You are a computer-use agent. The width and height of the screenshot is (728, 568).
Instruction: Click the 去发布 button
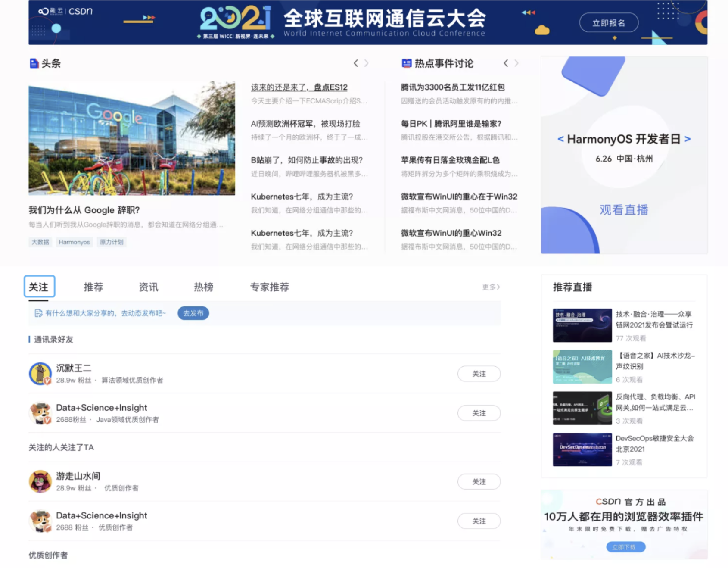[193, 313]
